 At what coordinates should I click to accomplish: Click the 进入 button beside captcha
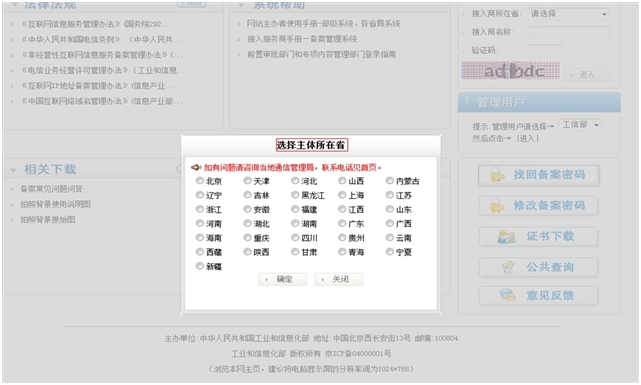587,74
